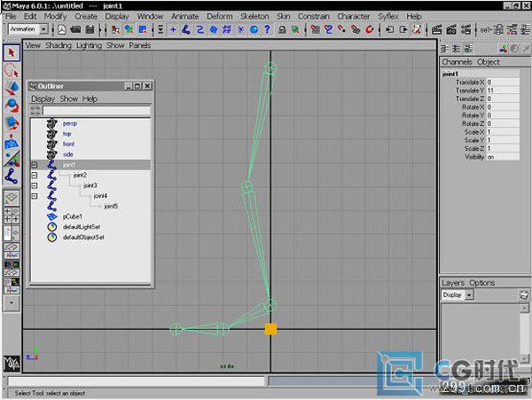
Task: Start IPR render
Action: coord(451,30)
